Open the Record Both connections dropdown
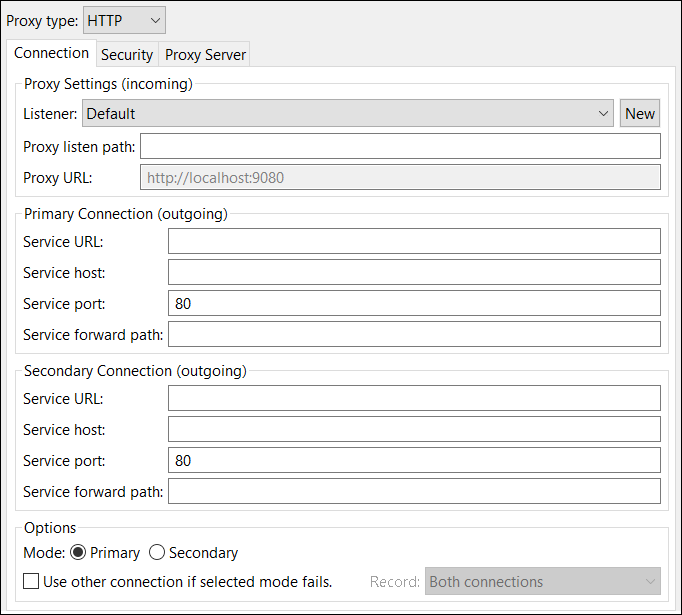The image size is (682, 615). (x=542, y=581)
